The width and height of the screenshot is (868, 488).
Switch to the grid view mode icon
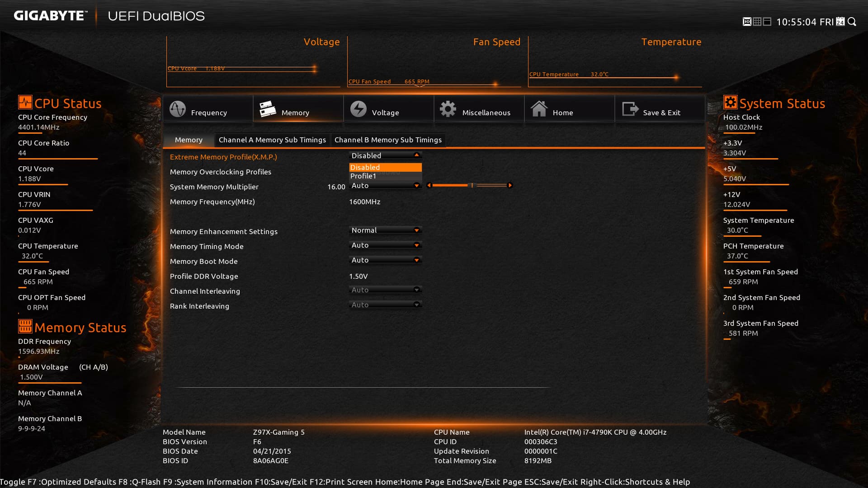click(757, 22)
